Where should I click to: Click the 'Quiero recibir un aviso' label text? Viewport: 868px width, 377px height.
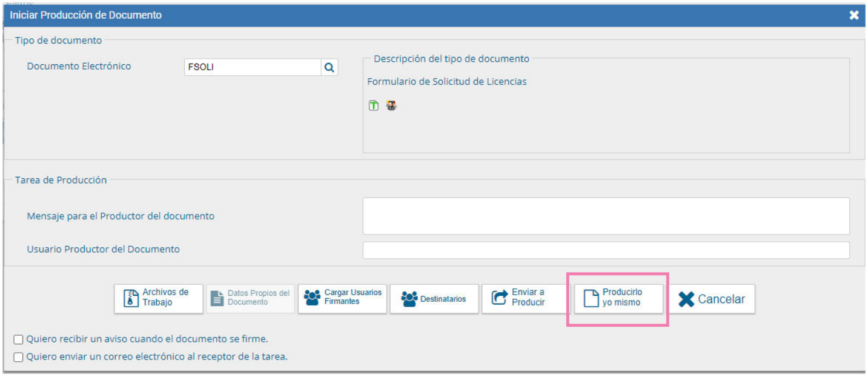147,339
